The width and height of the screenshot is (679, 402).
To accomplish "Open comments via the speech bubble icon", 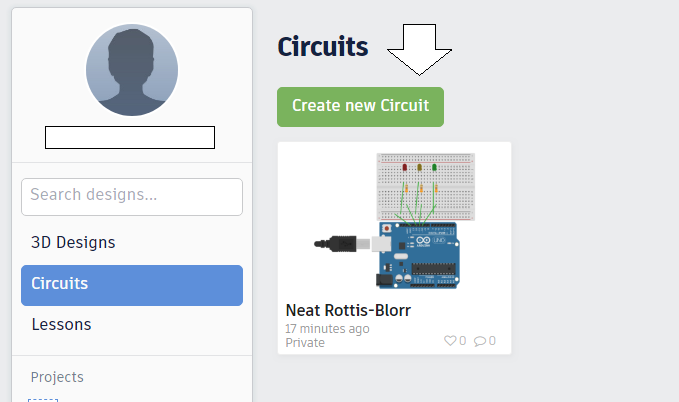I will (x=479, y=341).
